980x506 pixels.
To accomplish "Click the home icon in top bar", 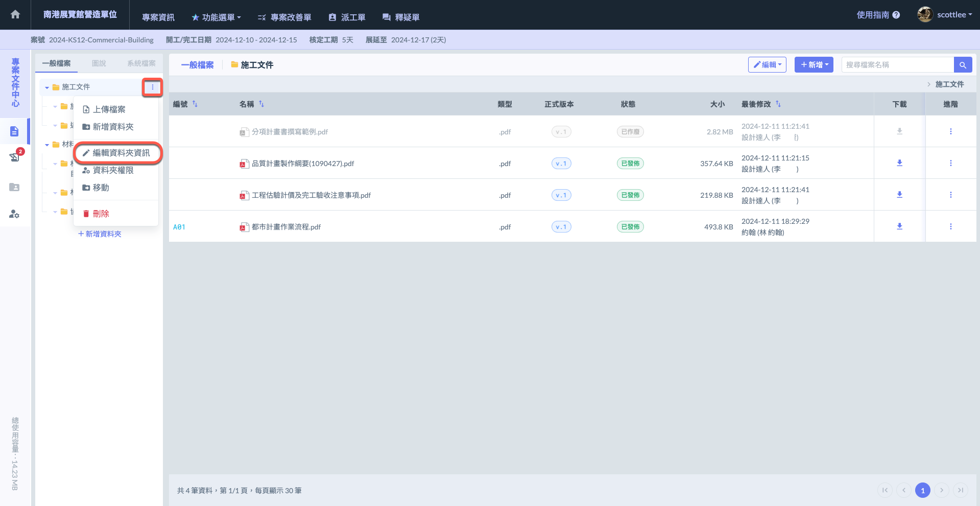I will pyautogui.click(x=15, y=14).
